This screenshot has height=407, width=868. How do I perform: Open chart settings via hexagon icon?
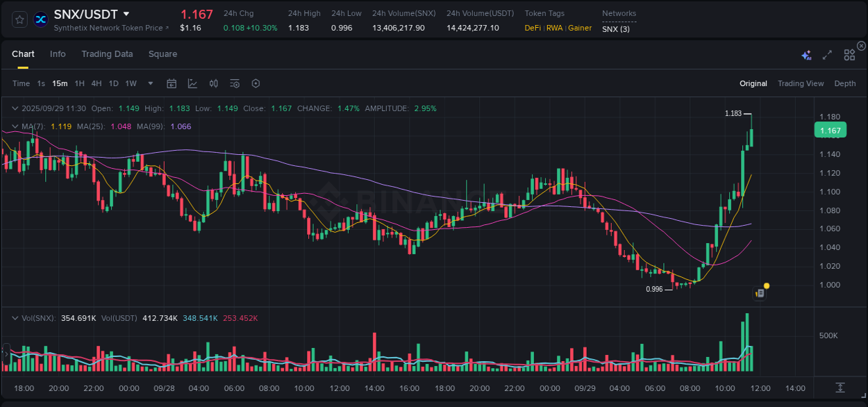tap(256, 83)
